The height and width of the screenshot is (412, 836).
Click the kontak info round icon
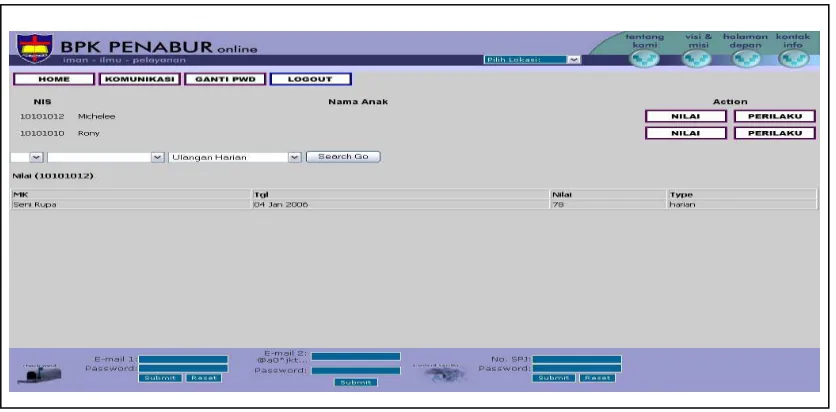pyautogui.click(x=793, y=58)
